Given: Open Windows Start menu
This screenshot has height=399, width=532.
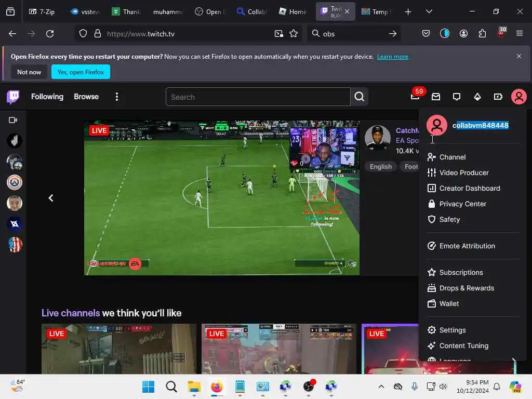Looking at the screenshot, I should click(x=148, y=387).
